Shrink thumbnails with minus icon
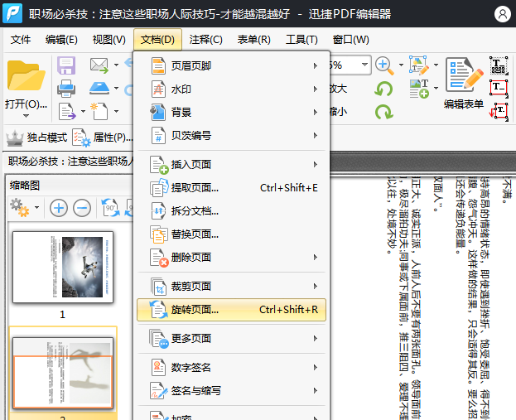The width and height of the screenshot is (516, 420). [x=82, y=208]
